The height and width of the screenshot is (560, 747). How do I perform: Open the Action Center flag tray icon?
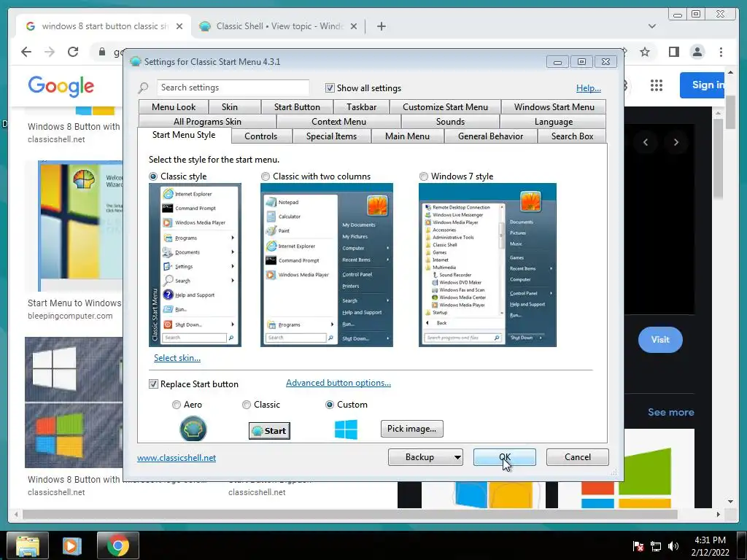[x=638, y=546]
